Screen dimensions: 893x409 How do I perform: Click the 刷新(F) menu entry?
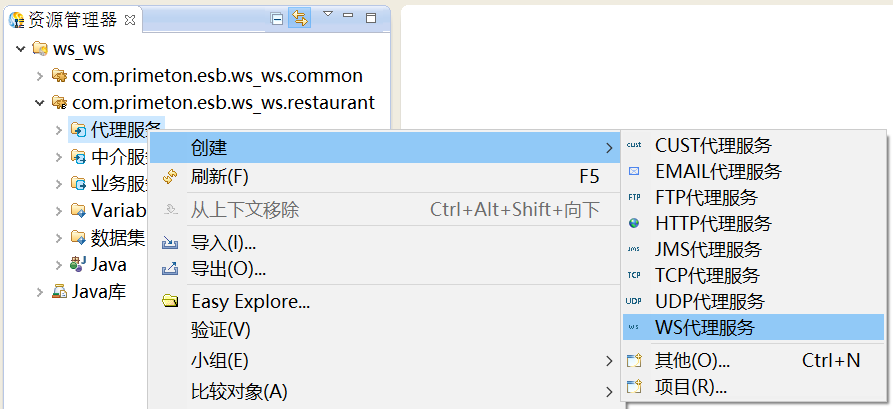click(x=219, y=177)
